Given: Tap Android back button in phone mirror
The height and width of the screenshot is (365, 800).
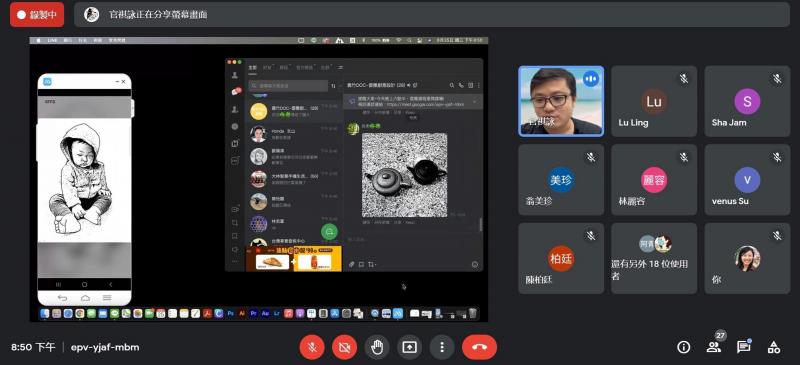Looking at the screenshot, I should tap(111, 284).
